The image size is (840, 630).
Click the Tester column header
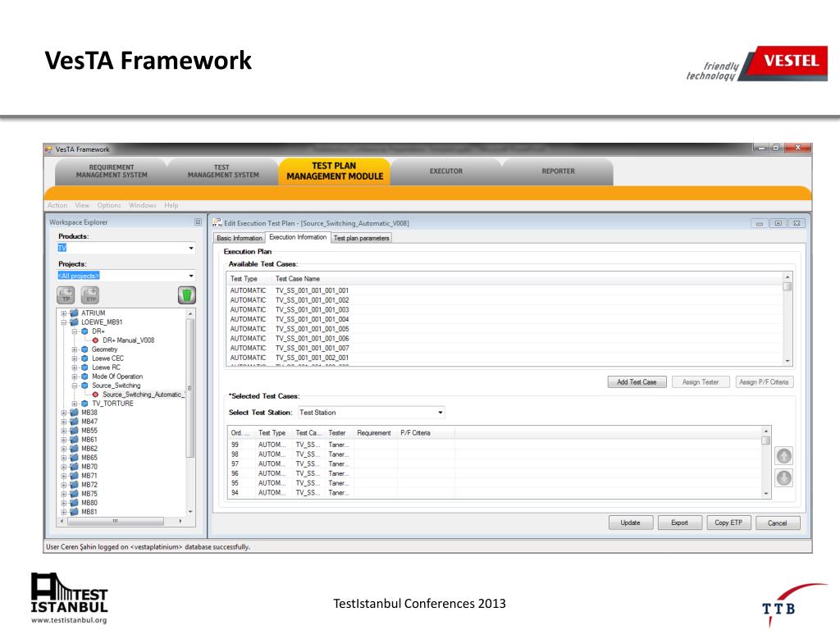pyautogui.click(x=337, y=433)
